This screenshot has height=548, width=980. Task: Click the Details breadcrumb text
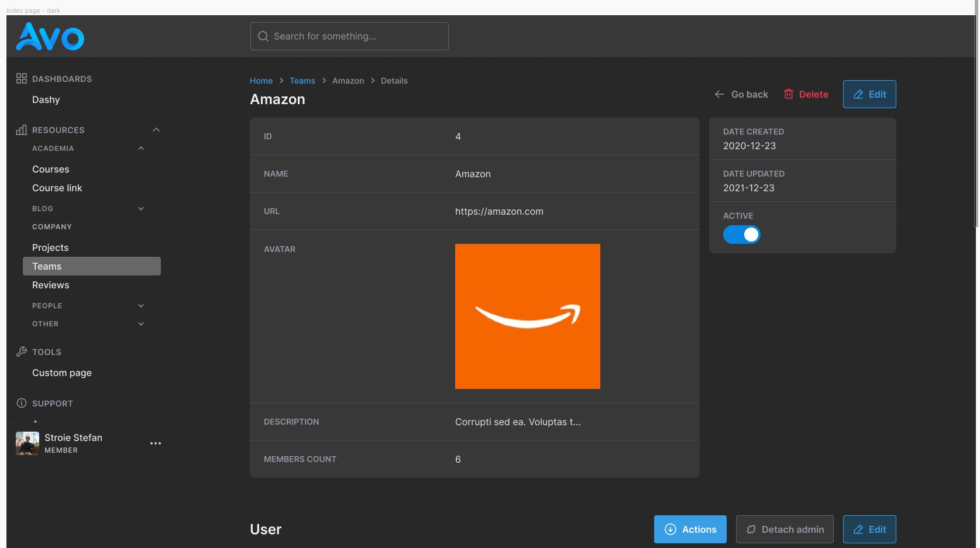pos(394,81)
